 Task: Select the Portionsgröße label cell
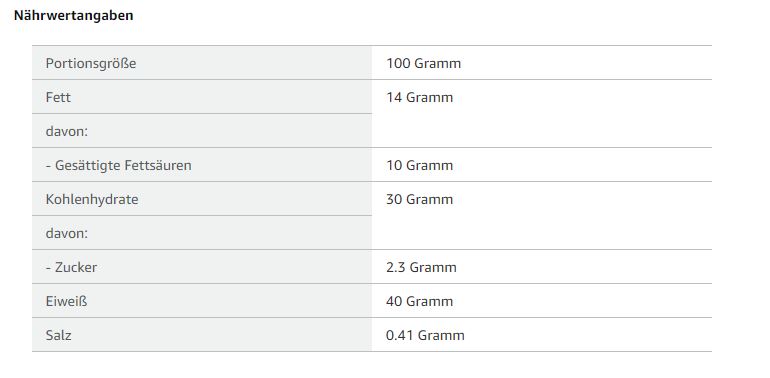202,63
